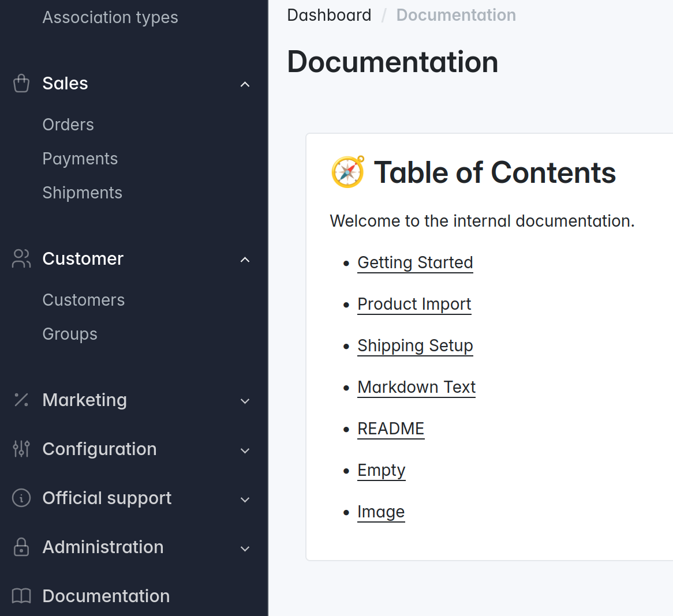Click the compass emoji beside Table of Contents
The height and width of the screenshot is (616, 673).
[347, 172]
